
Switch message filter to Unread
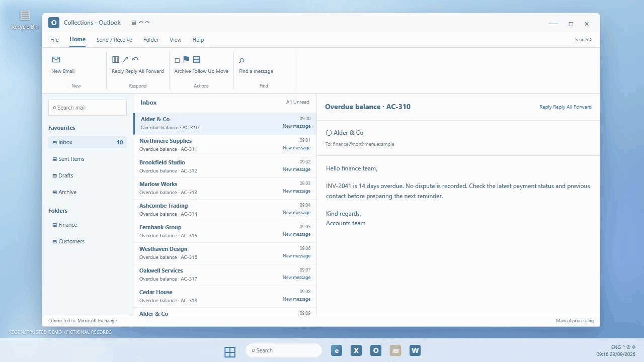point(301,102)
